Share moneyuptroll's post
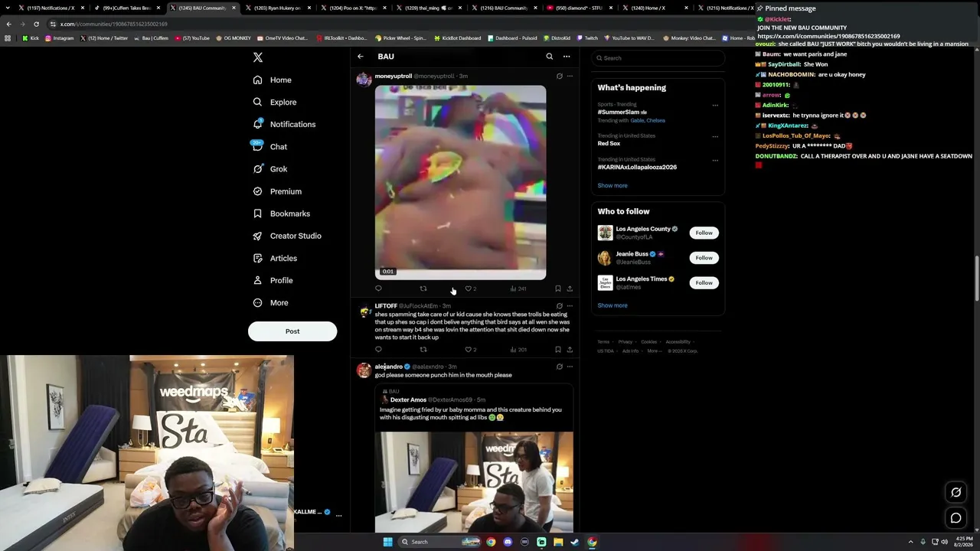 coord(570,289)
